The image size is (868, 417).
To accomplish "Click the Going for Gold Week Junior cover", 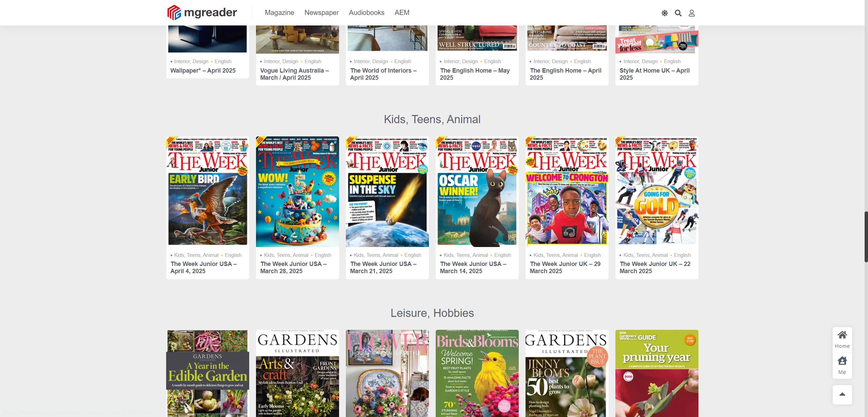I will pos(657,192).
